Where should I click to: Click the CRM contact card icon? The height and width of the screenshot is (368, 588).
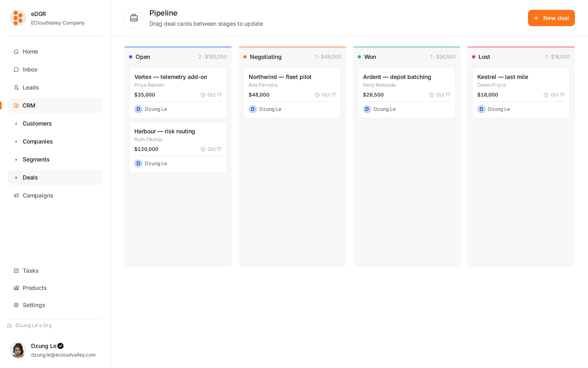click(x=16, y=106)
